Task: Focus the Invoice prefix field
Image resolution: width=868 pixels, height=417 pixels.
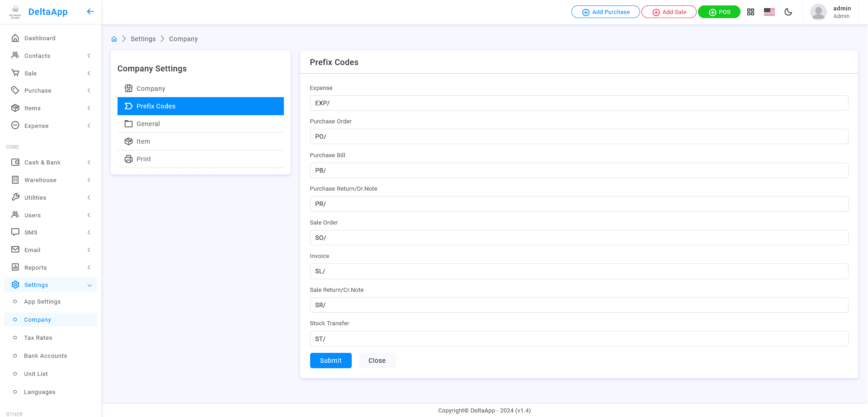Action: coord(579,271)
